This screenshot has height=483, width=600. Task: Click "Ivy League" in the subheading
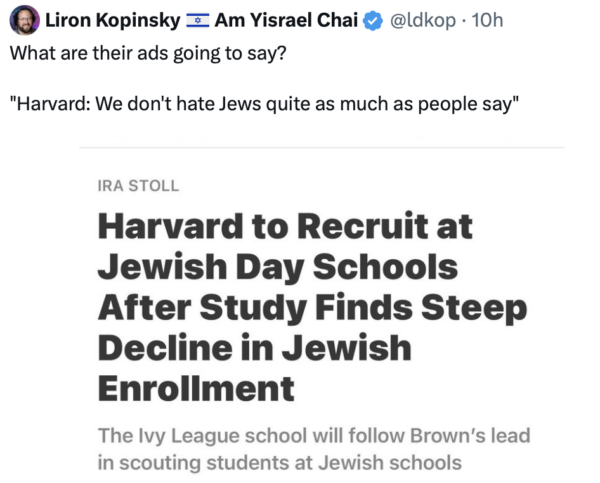179,437
